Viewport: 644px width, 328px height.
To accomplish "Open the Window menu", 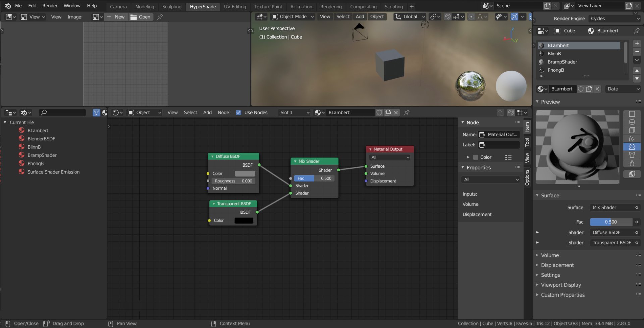I will coord(72,6).
